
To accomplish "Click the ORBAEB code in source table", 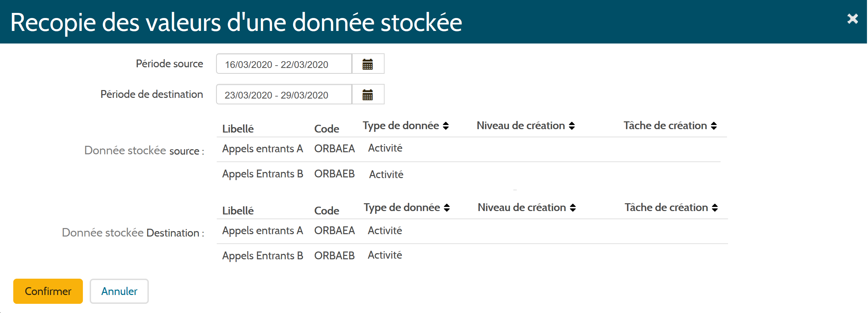I will coord(334,174).
